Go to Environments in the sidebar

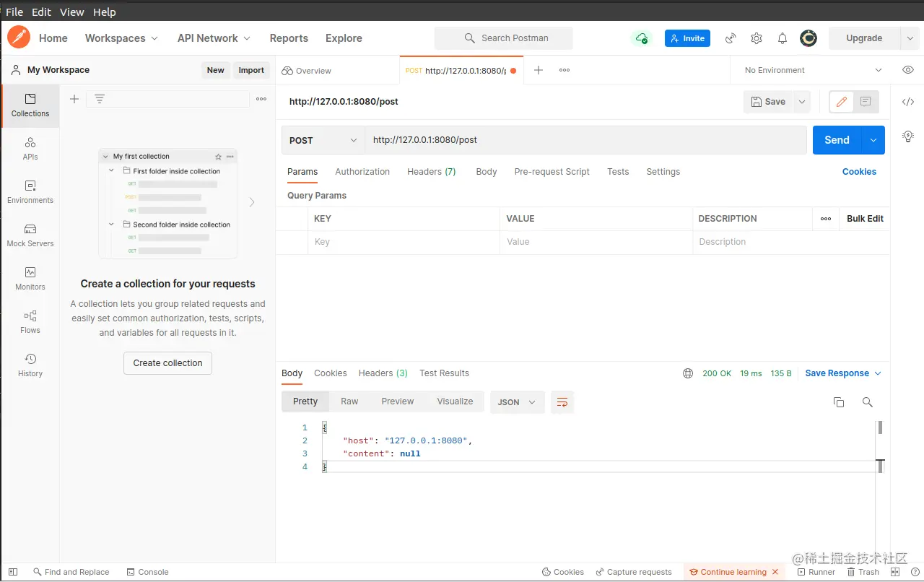coord(30,192)
